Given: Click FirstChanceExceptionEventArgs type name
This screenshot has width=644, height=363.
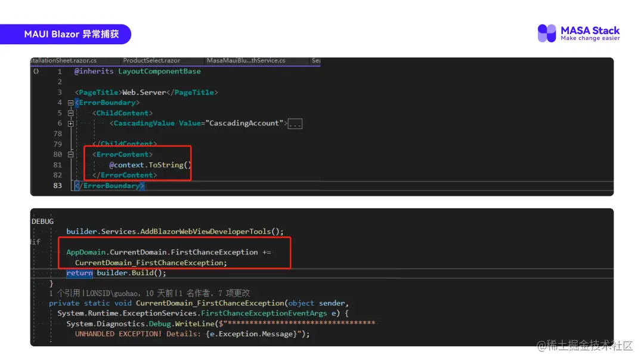Looking at the screenshot, I should pos(264,313).
